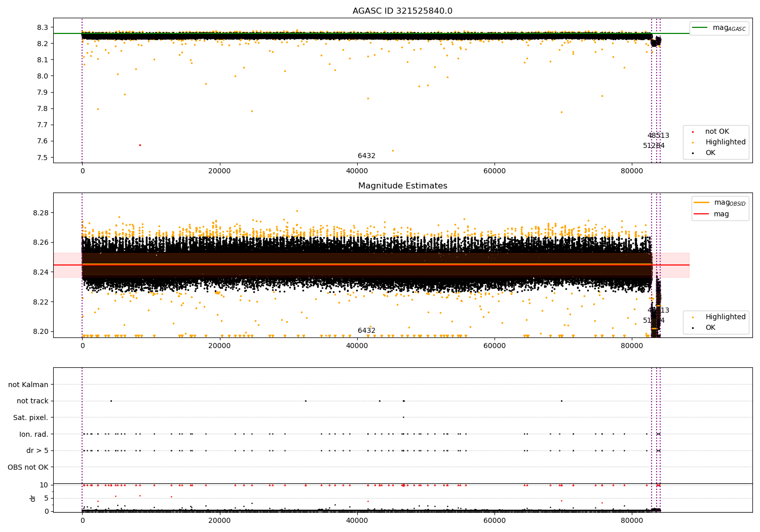Select the 'not Kalman' axis label
The image size is (760, 532).
(28, 385)
